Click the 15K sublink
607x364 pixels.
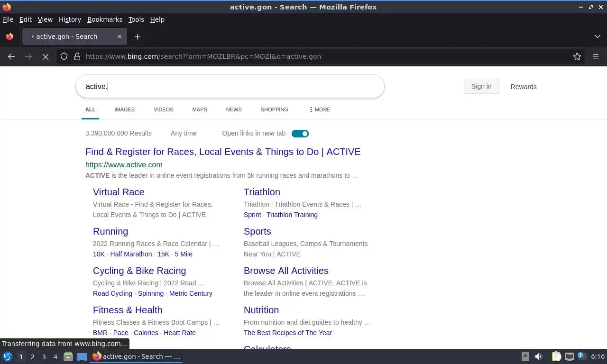pyautogui.click(x=163, y=254)
